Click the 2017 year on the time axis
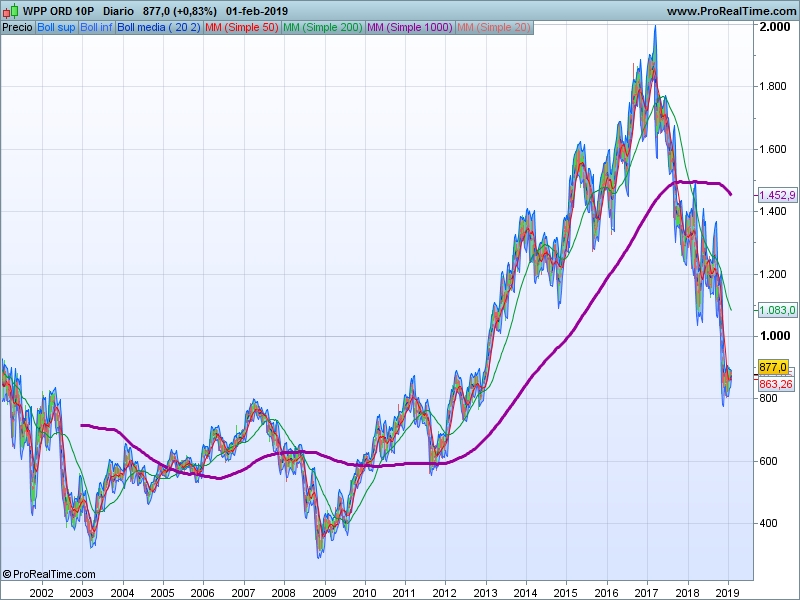Screen dimensions: 800x600 [x=647, y=593]
